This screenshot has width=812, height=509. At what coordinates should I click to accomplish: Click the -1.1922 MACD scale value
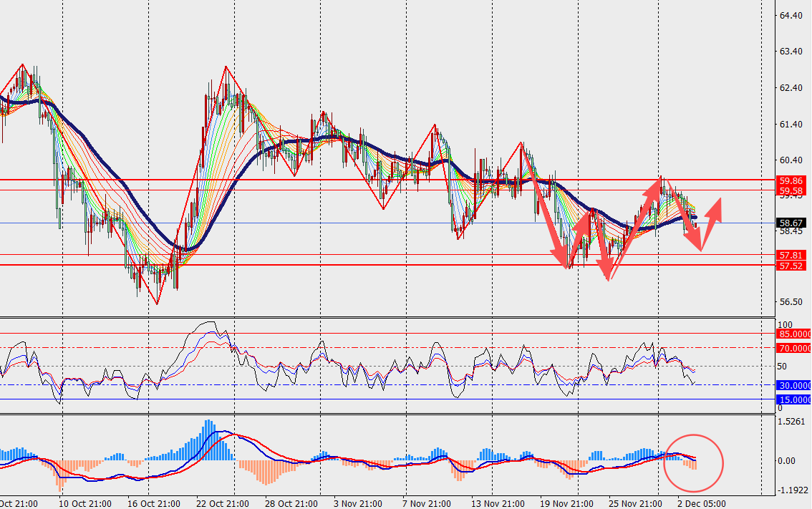(x=791, y=491)
